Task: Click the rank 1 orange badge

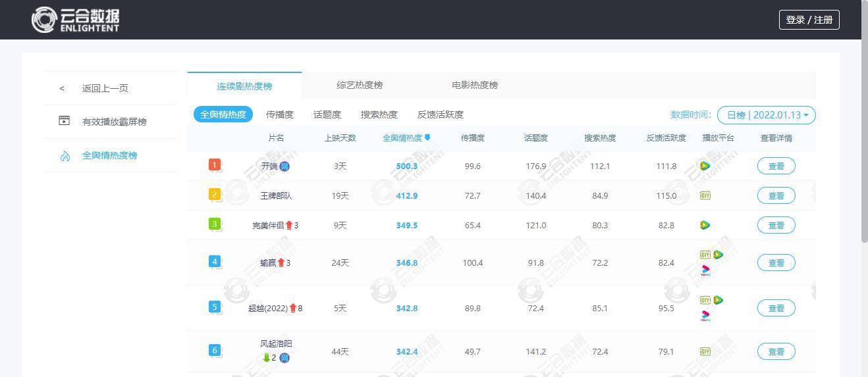Action: pyautogui.click(x=214, y=164)
